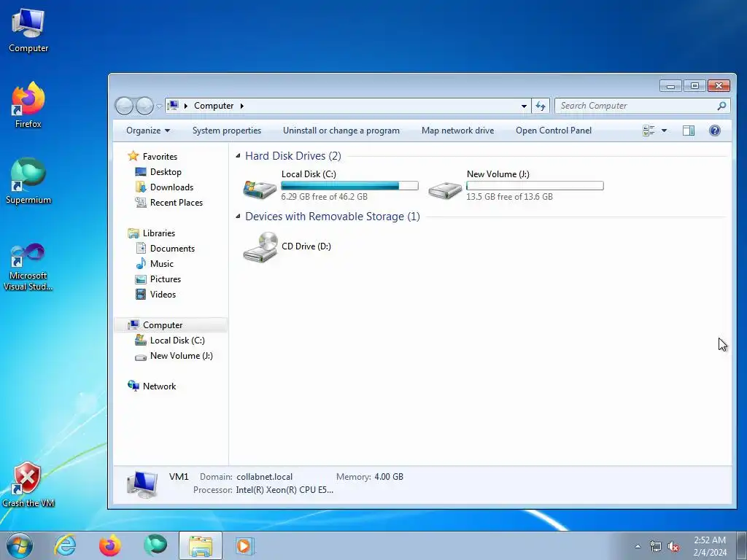Open Explorer help via question mark icon
This screenshot has width=747, height=560.
[x=715, y=131]
